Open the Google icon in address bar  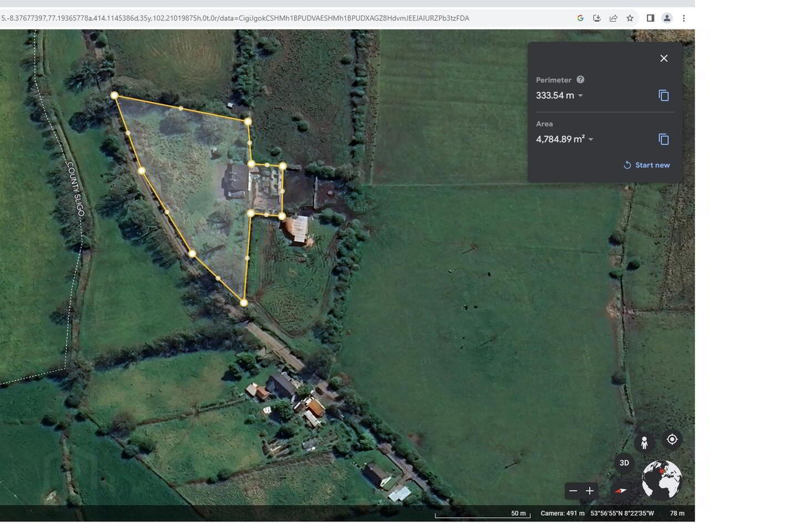pos(580,18)
